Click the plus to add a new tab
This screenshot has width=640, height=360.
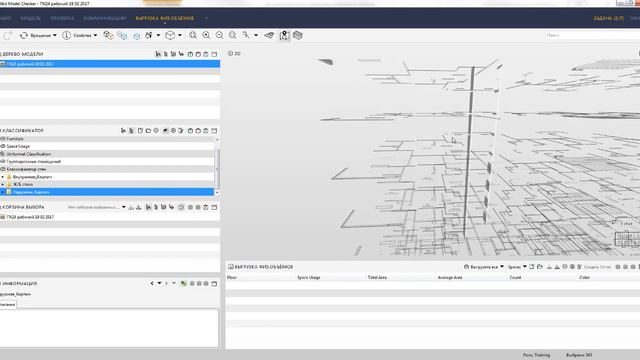click(x=207, y=18)
